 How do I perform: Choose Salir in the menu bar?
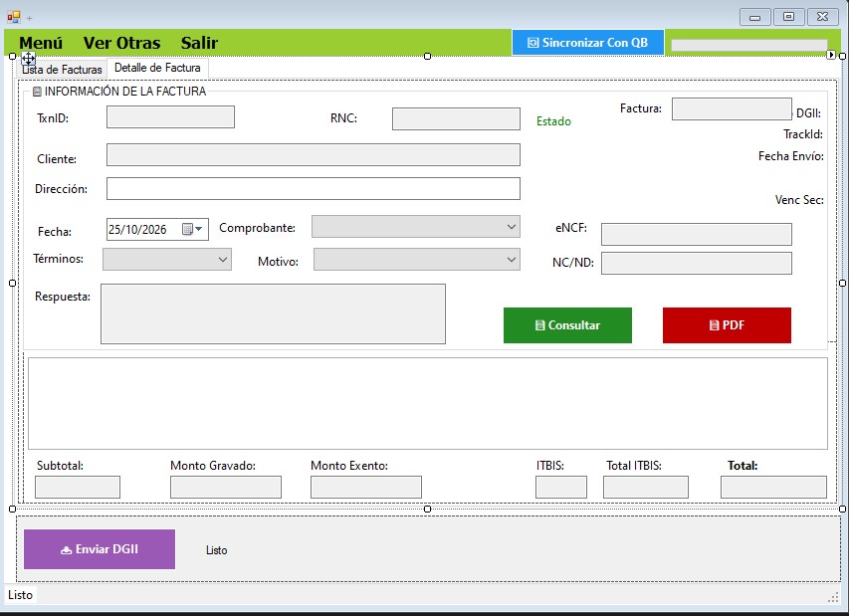click(x=199, y=43)
